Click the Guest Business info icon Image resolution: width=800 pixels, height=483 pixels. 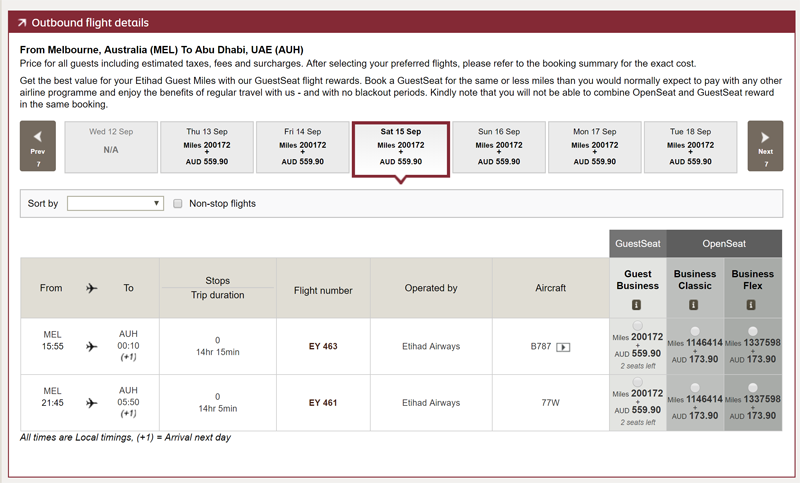pyautogui.click(x=636, y=305)
